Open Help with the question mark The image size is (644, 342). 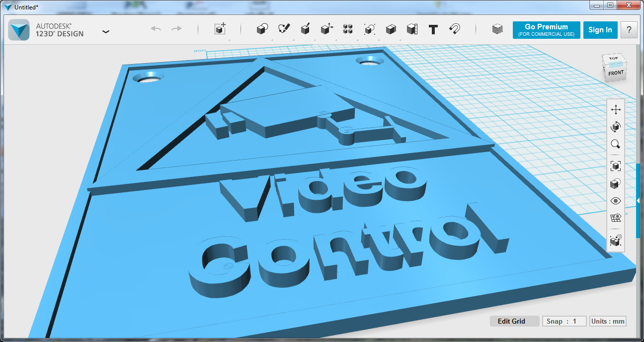[629, 30]
